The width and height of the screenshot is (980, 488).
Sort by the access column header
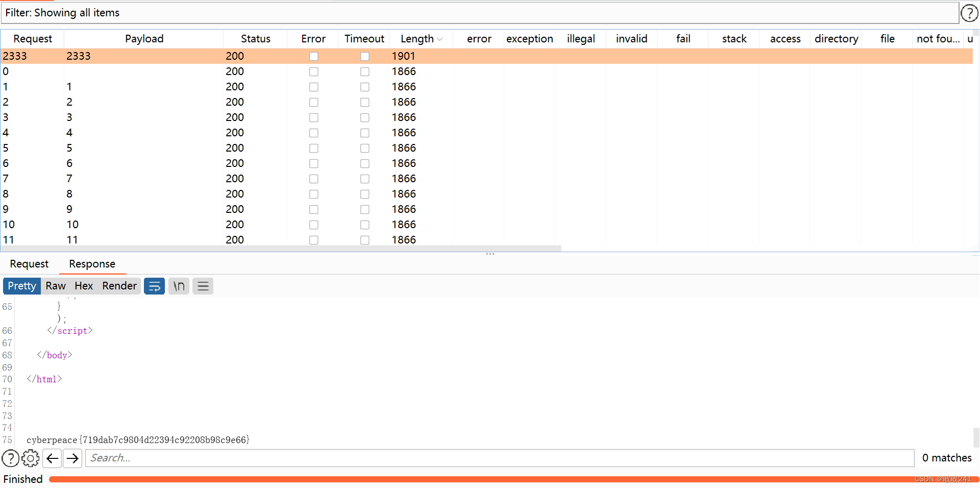click(785, 39)
